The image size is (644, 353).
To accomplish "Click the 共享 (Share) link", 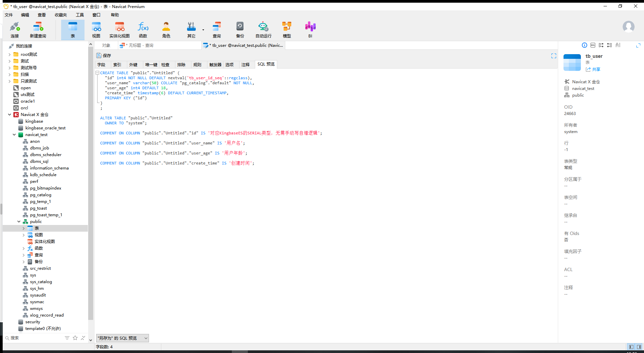I will coord(593,69).
